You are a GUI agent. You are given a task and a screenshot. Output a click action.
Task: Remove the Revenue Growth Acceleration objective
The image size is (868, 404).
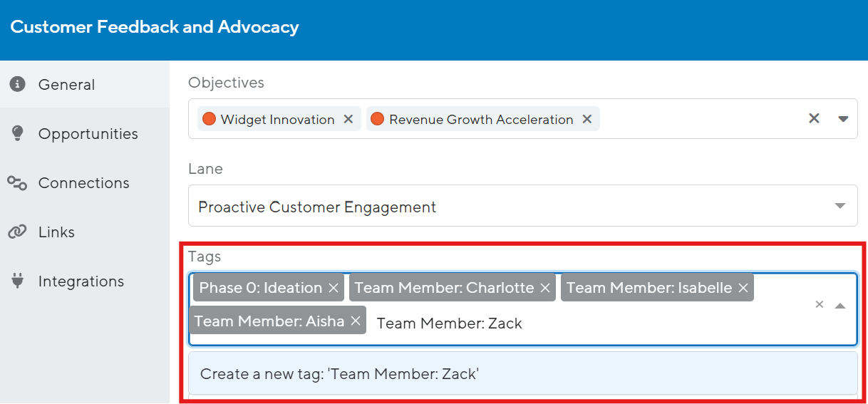click(x=587, y=119)
